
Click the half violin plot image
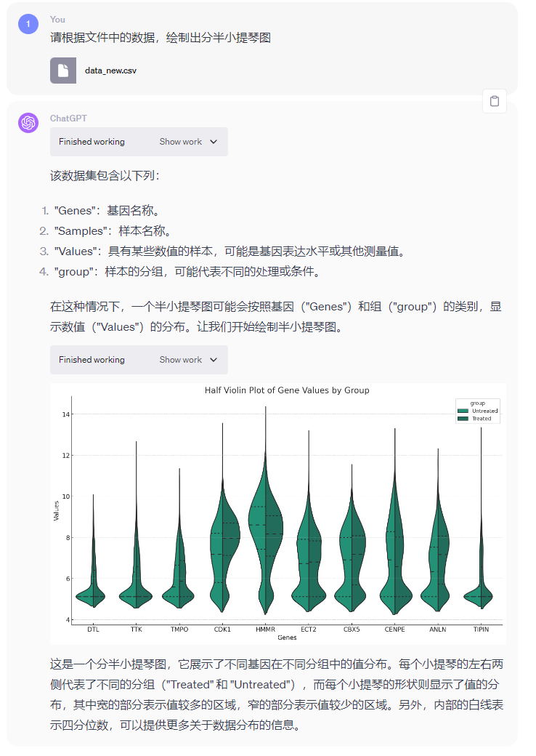[x=278, y=513]
